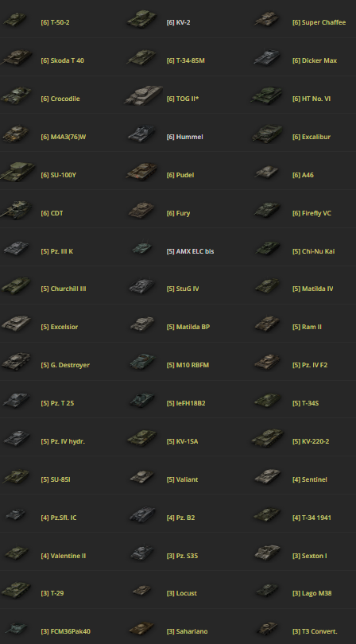Pick the KV-220-2 tank icon

click(268, 438)
